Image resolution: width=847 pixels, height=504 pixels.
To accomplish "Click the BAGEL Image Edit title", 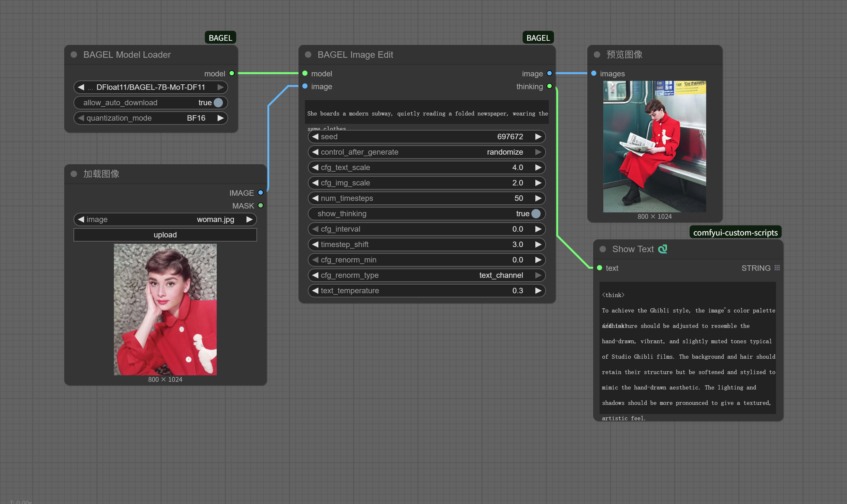I will coord(355,55).
